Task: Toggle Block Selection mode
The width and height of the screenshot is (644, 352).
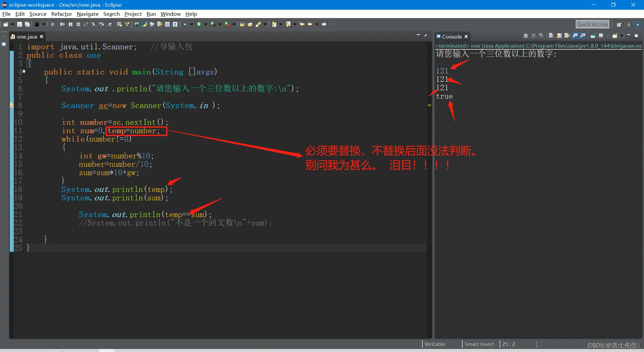Action: (167, 24)
